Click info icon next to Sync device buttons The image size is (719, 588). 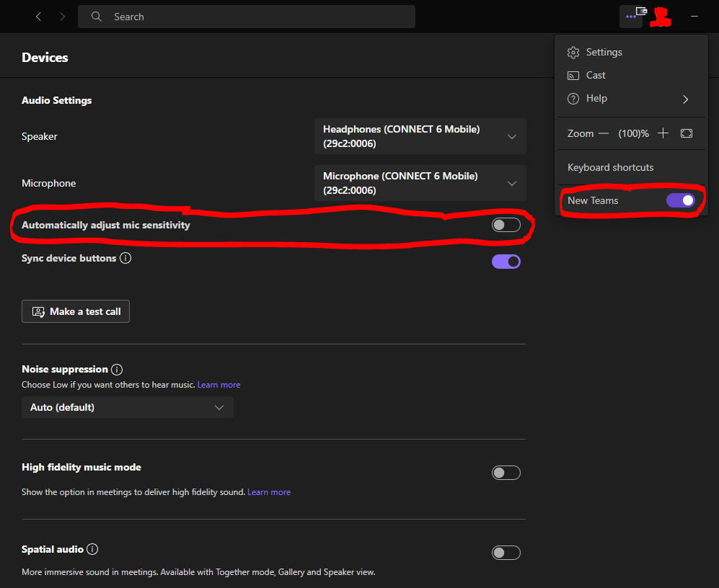125,258
